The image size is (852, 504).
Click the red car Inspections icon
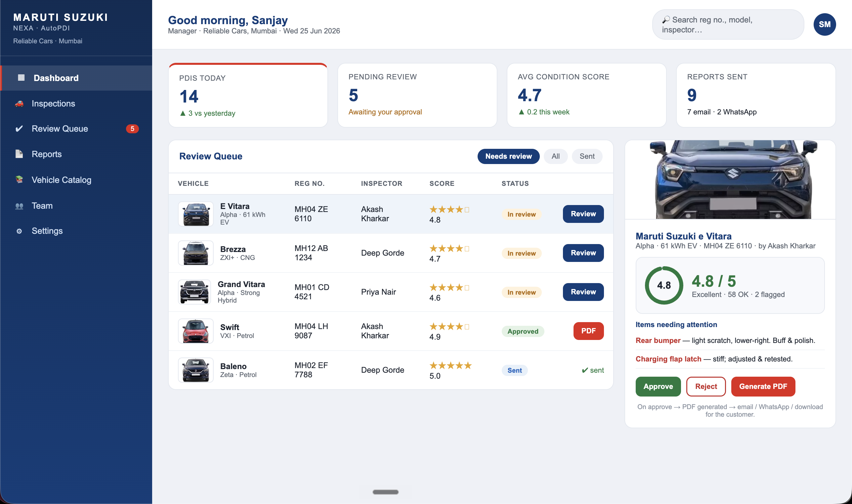click(20, 104)
